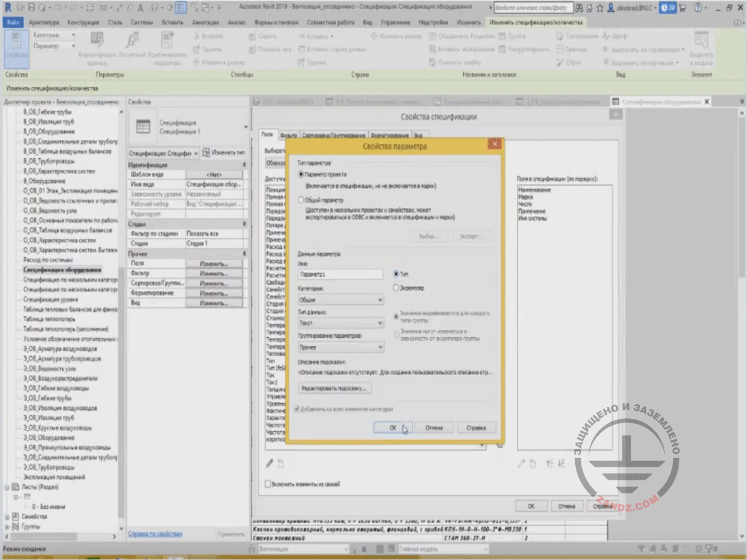Viewport: 747px width, 560px height.
Task: Switch to Сортировка/Группирование tab in the dialog
Action: coord(334,135)
